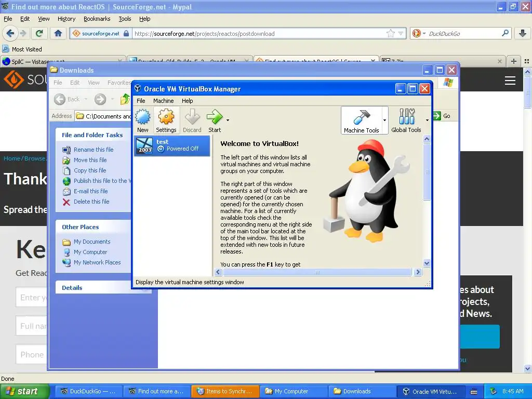Click VirtualBox welcome pane up scroll arrow
Image resolution: width=532 pixels, height=399 pixels.
coord(427,139)
